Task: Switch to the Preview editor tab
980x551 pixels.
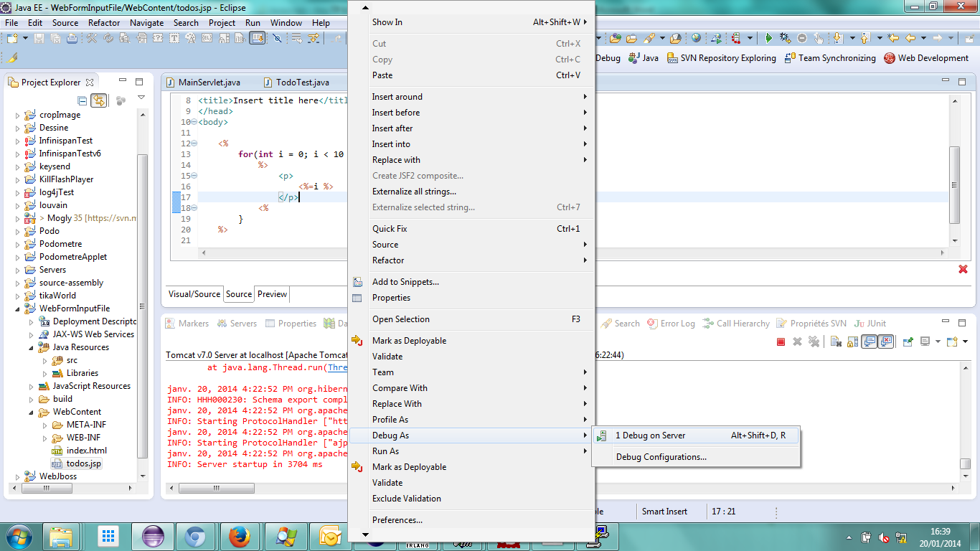Action: [x=272, y=294]
